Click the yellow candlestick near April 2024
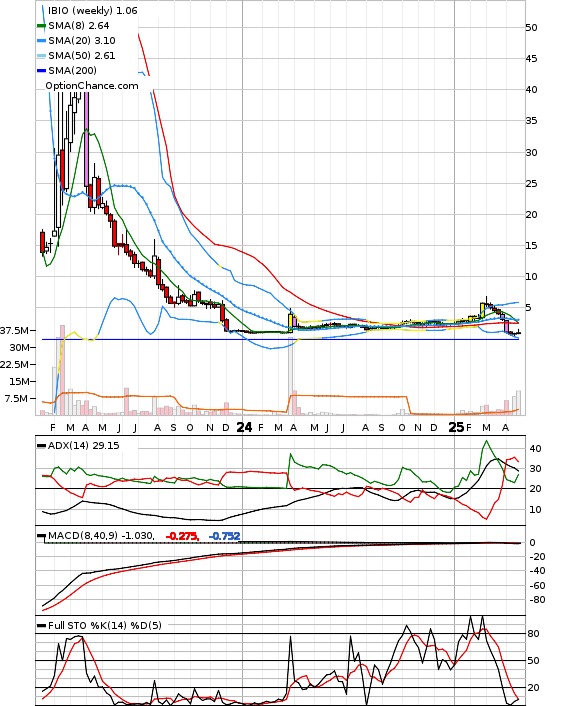The width and height of the screenshot is (566, 706). tap(290, 323)
